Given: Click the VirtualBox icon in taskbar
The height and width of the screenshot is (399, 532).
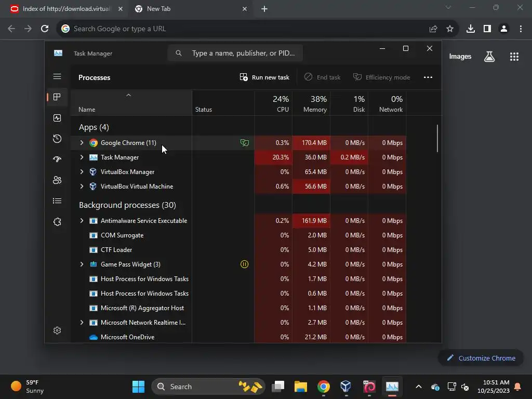Looking at the screenshot, I should (345, 386).
